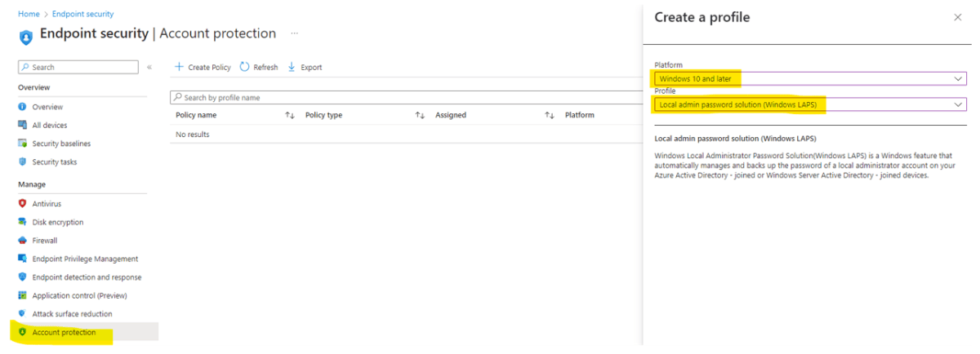Select Account protection in sidebar
Screen dimensions: 980x354
(x=64, y=332)
